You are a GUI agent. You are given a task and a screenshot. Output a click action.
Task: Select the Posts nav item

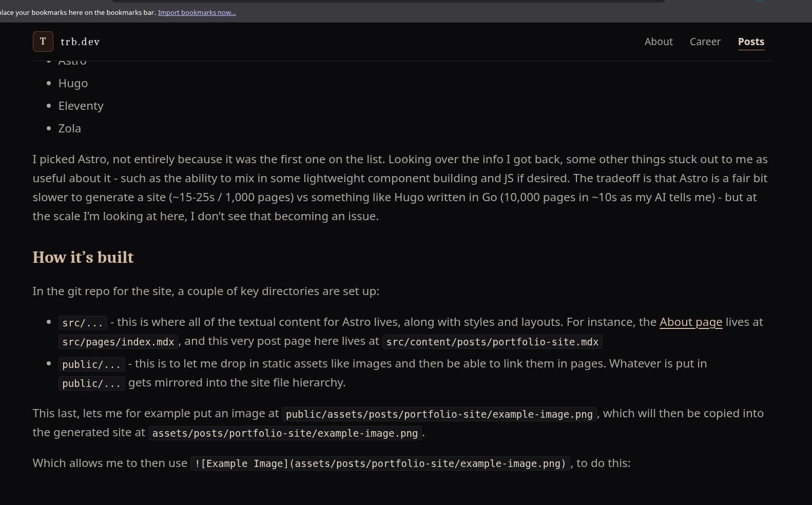pos(751,42)
